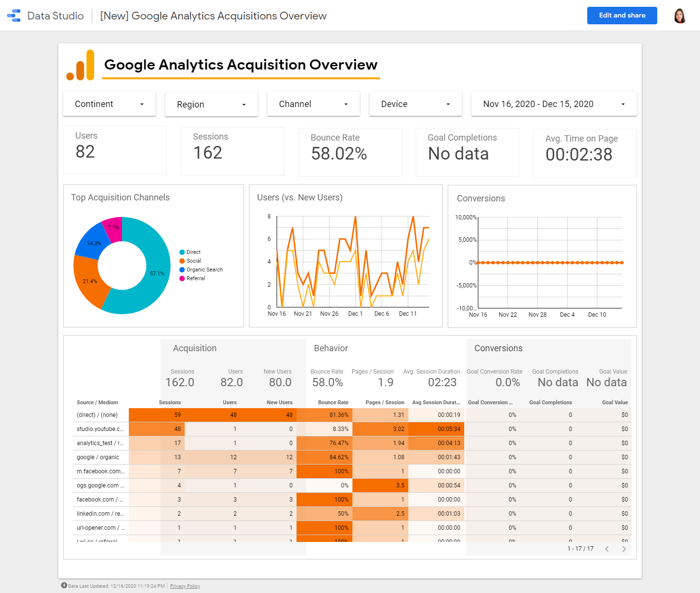Go to next table page arrow
Viewport: 700px width, 593px height.
[x=624, y=549]
